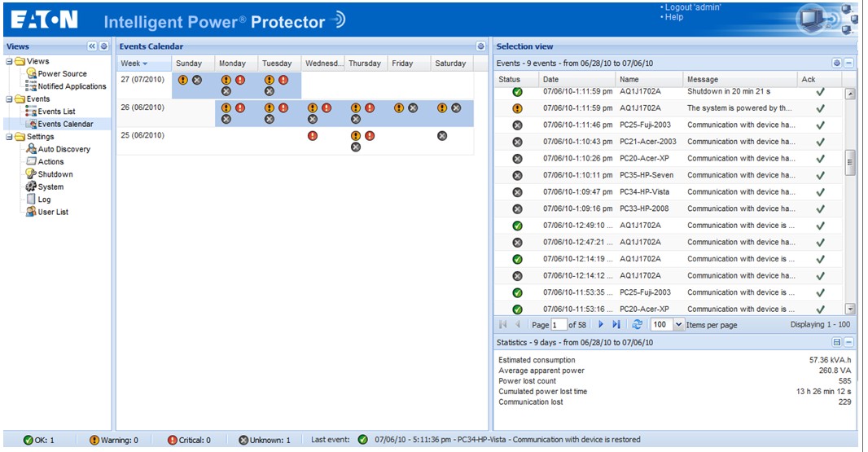Collapse the Events section minus icon
The width and height of the screenshot is (868, 452).
point(848,64)
